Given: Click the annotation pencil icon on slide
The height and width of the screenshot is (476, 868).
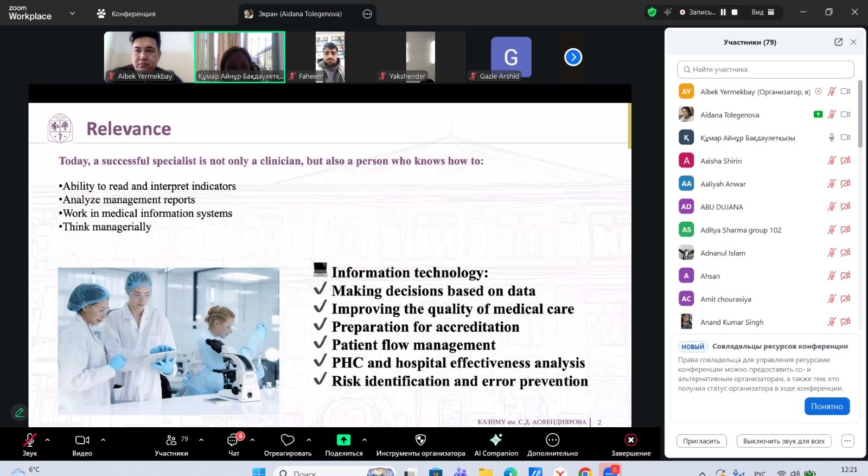Looking at the screenshot, I should click(x=20, y=413).
